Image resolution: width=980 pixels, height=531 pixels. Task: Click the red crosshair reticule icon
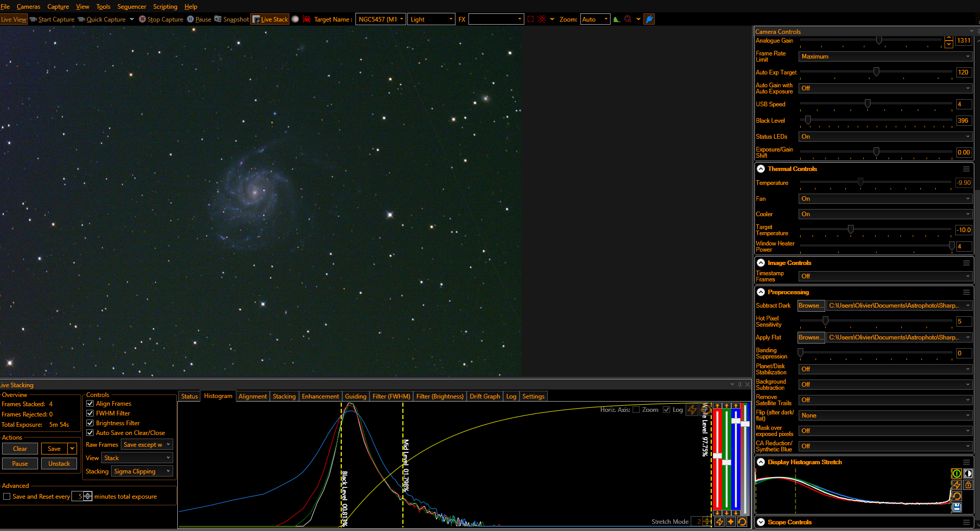[x=542, y=20]
